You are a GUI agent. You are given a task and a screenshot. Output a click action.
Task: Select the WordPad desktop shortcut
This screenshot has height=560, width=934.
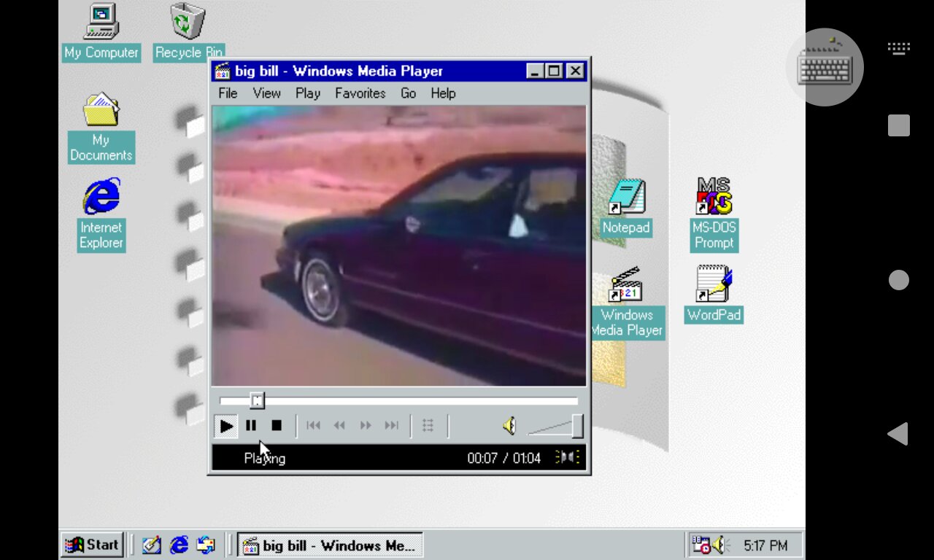pos(714,285)
